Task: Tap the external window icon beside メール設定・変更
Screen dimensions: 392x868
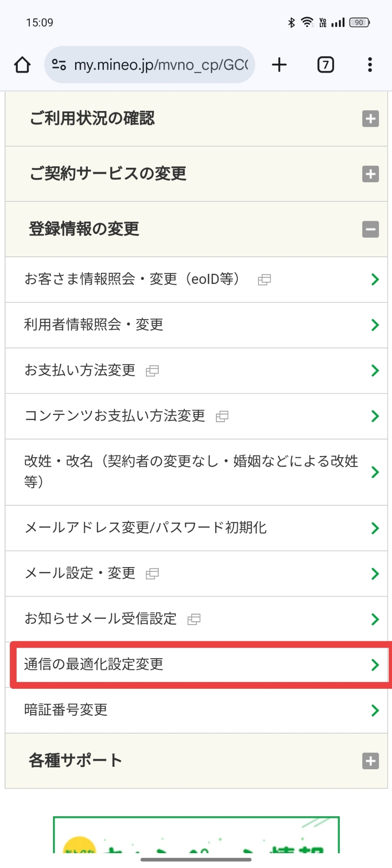Action: 152,574
